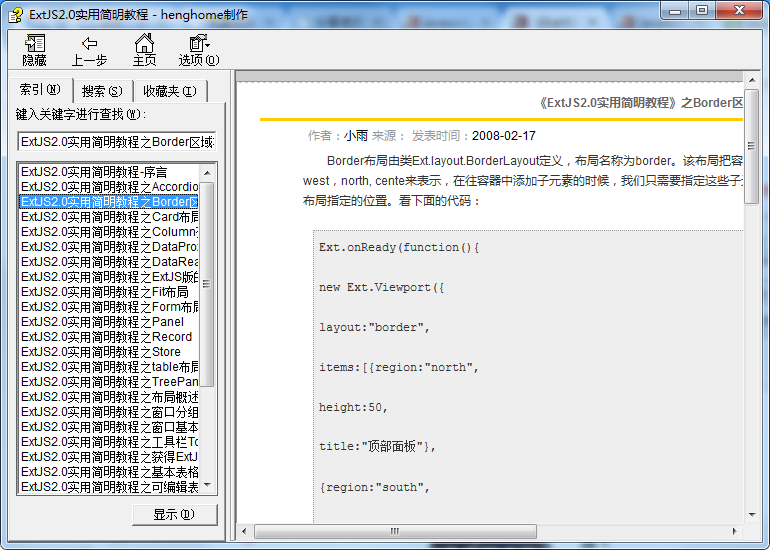
Task: Select the Record tutorial entry
Action: click(106, 337)
